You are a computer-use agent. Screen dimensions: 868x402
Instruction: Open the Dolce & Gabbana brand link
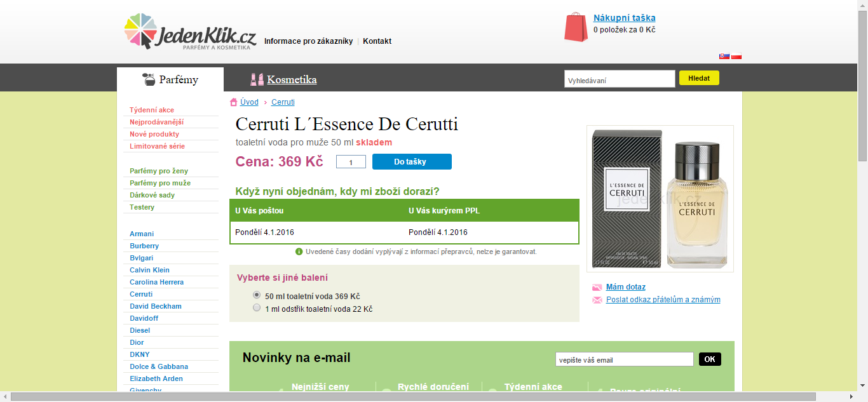pos(159,366)
